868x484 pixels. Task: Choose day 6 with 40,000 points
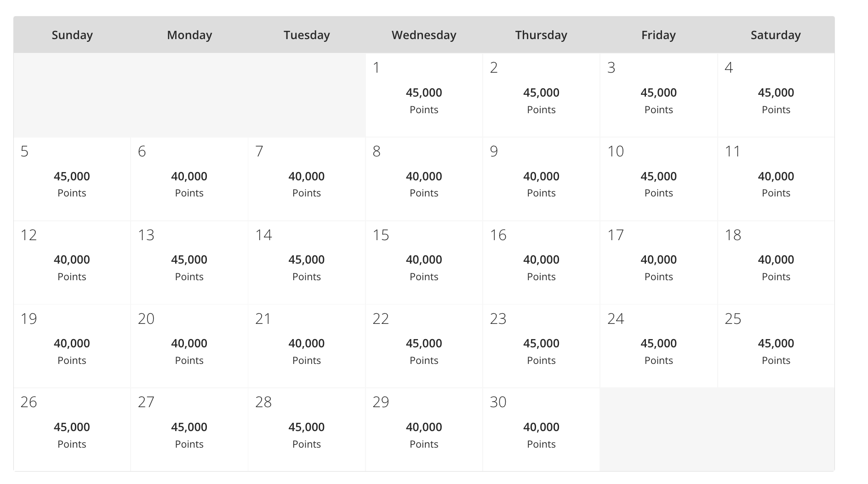point(189,179)
